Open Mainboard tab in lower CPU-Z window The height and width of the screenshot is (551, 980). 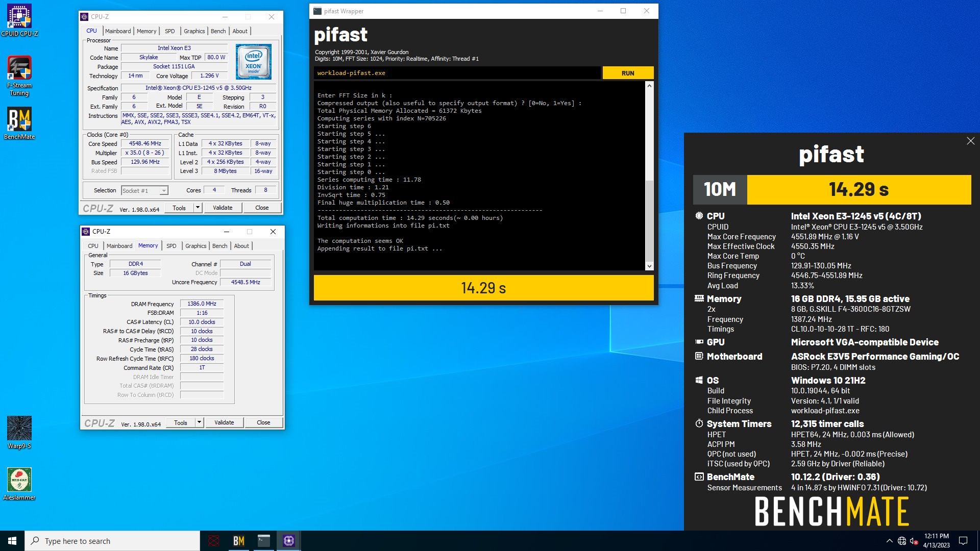[119, 246]
